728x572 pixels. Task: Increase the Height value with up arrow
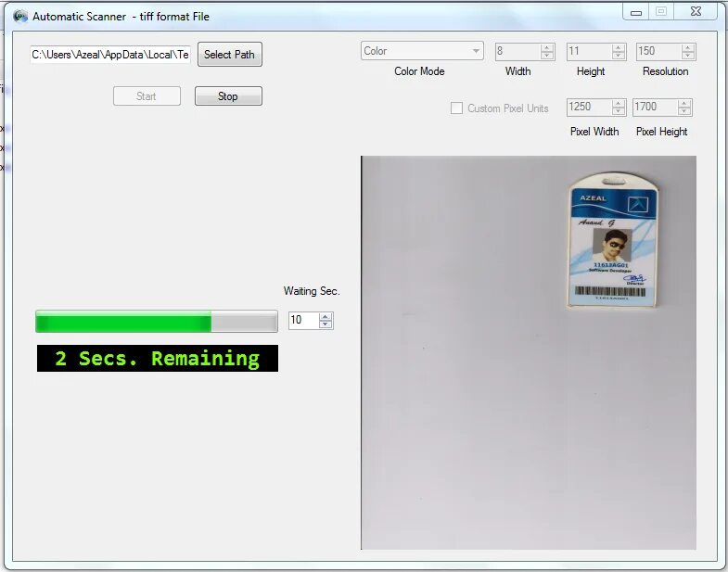click(618, 47)
